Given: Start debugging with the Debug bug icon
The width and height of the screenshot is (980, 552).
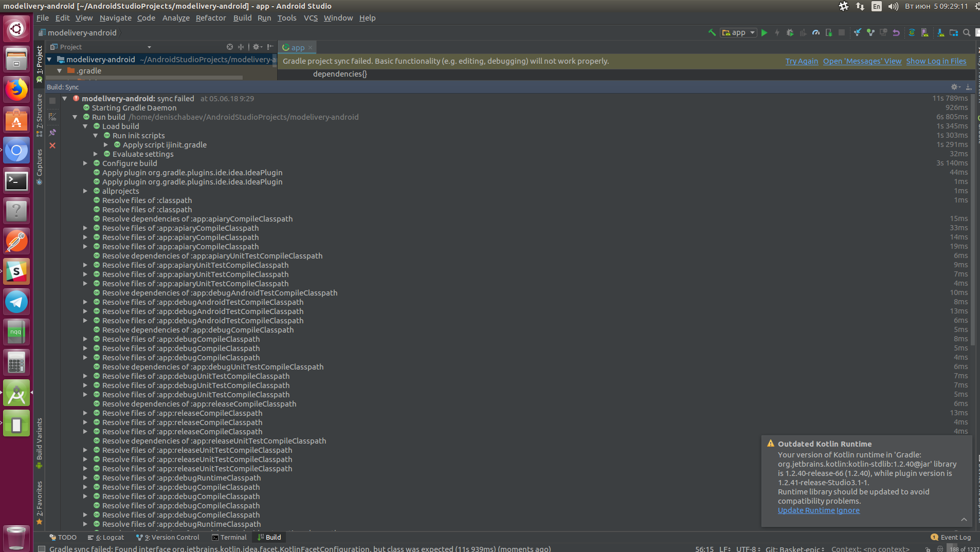Looking at the screenshot, I should tap(790, 32).
